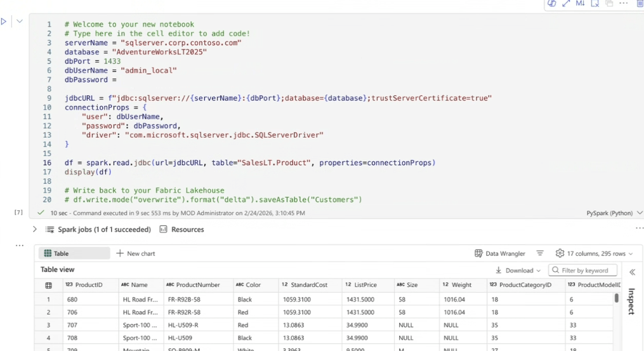Clear cell output icon in cell toolbar

595,3
